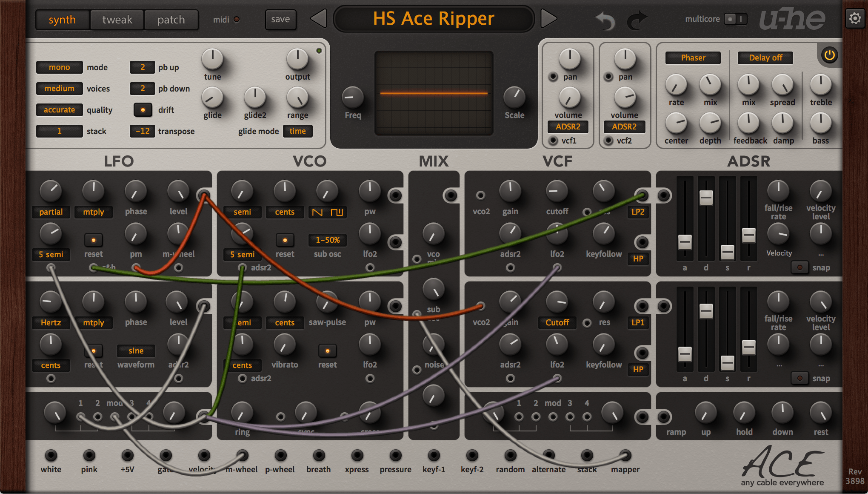Toggle the effects power button
868x494 pixels.
[829, 55]
